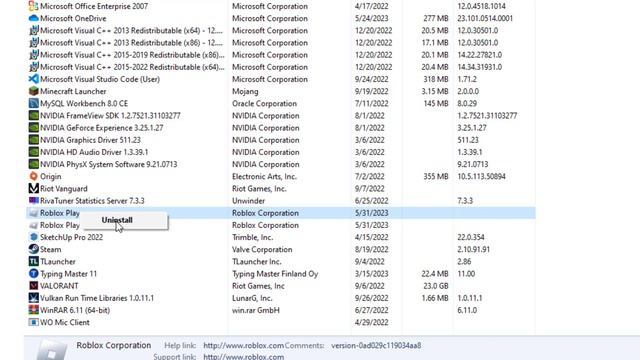This screenshot has width=640, height=360.
Task: Select NVIDIA HD Audio Driver 1.3.39.1 name
Action: [x=94, y=152]
